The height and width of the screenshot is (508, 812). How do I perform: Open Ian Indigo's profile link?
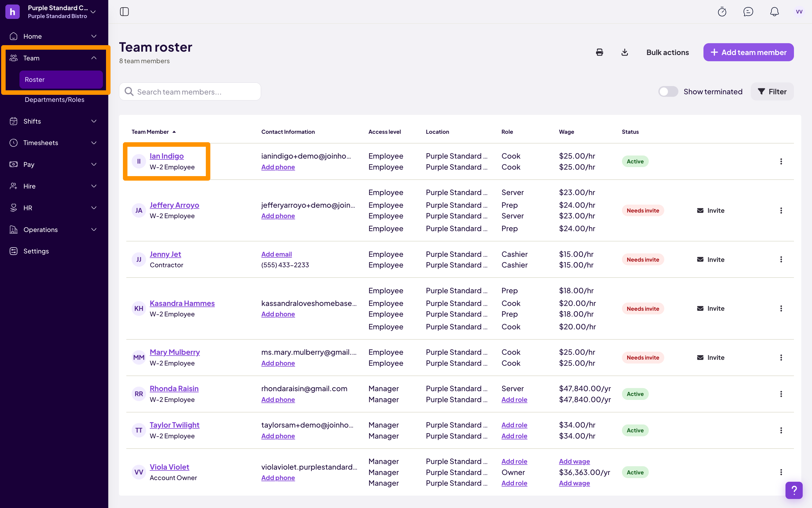tap(167, 156)
